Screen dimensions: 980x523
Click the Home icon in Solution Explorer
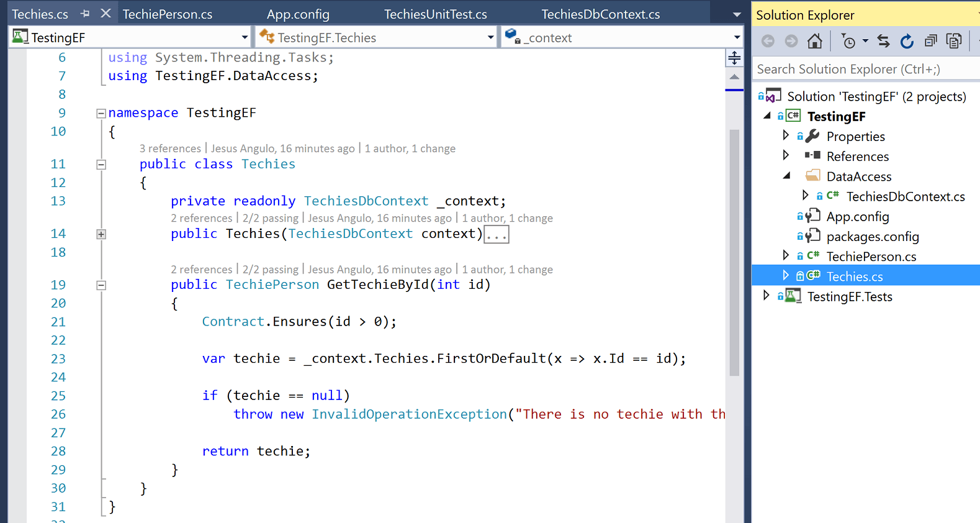814,41
